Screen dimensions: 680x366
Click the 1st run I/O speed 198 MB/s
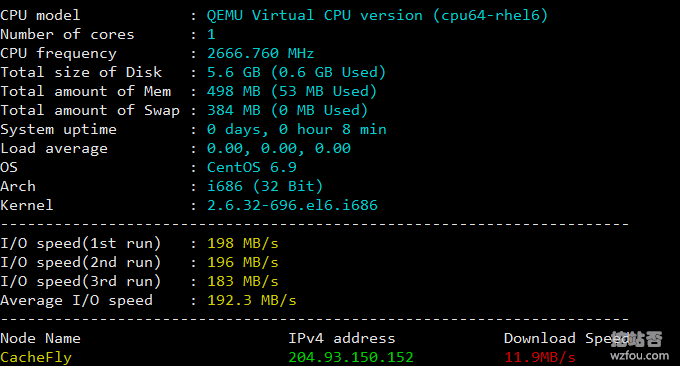point(242,244)
